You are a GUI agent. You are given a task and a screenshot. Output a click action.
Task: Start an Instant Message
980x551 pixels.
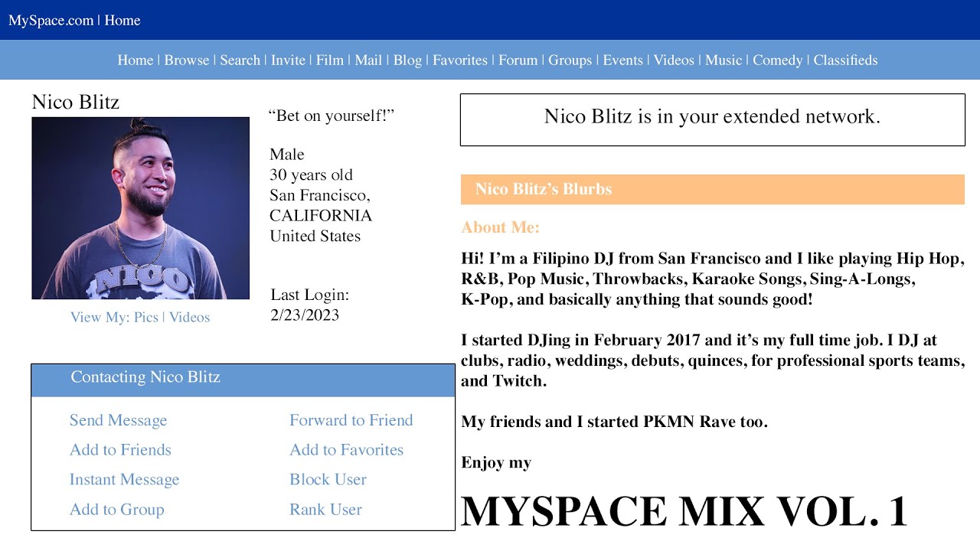(x=124, y=480)
